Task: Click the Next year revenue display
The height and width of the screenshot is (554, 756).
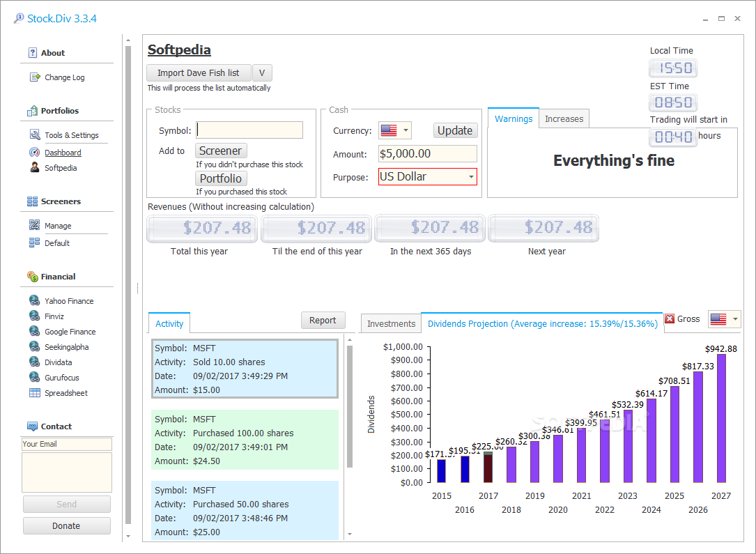Action: (x=543, y=228)
